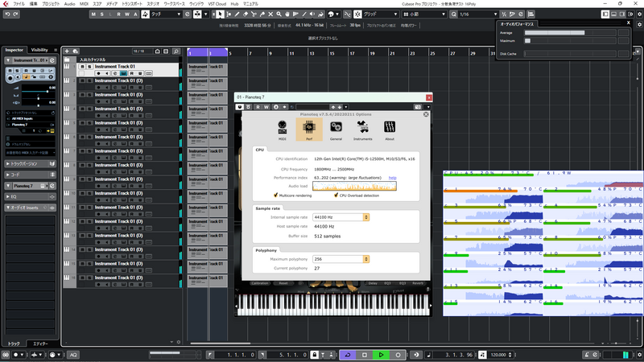The image size is (644, 362).
Task: Toggle global Solo S button in toolbar
Action: [x=102, y=14]
